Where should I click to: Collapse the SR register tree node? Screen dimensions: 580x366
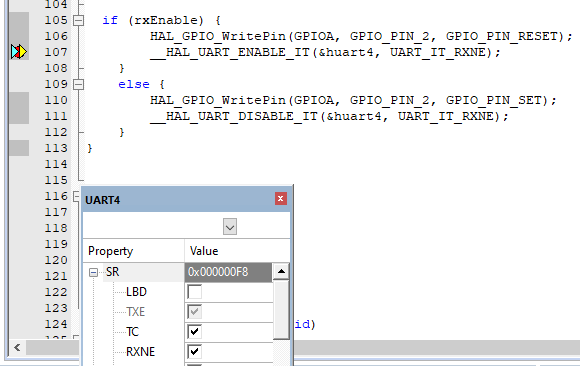point(93,273)
